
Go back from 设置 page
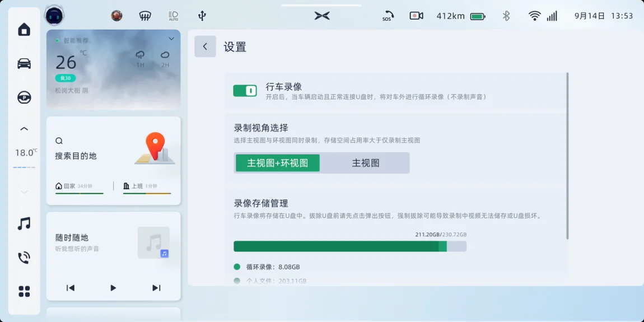[x=205, y=47]
